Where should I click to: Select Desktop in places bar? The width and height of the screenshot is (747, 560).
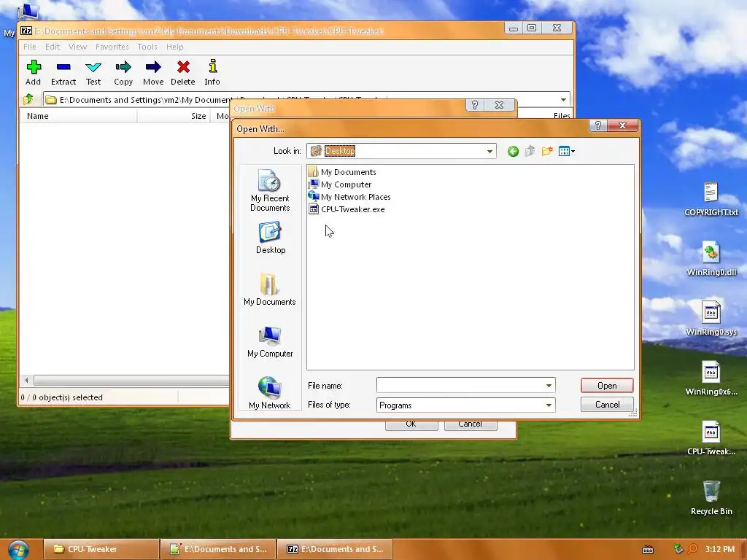pyautogui.click(x=271, y=238)
